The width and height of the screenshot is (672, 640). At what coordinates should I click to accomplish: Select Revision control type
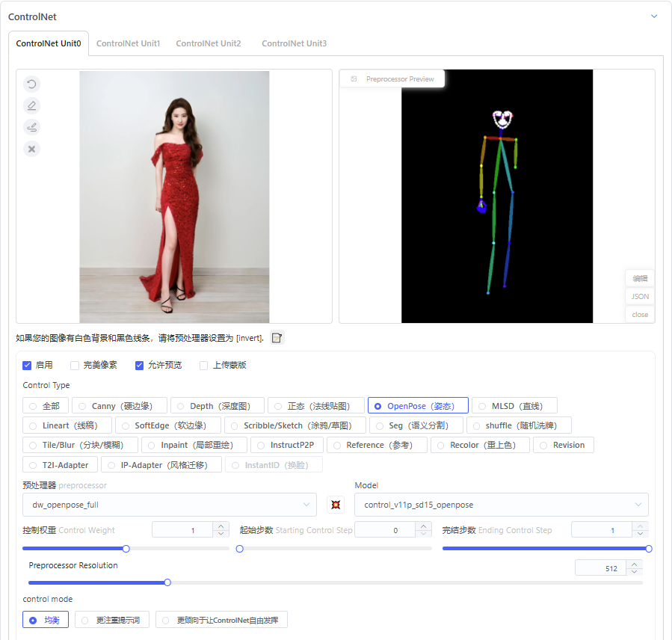click(x=564, y=445)
